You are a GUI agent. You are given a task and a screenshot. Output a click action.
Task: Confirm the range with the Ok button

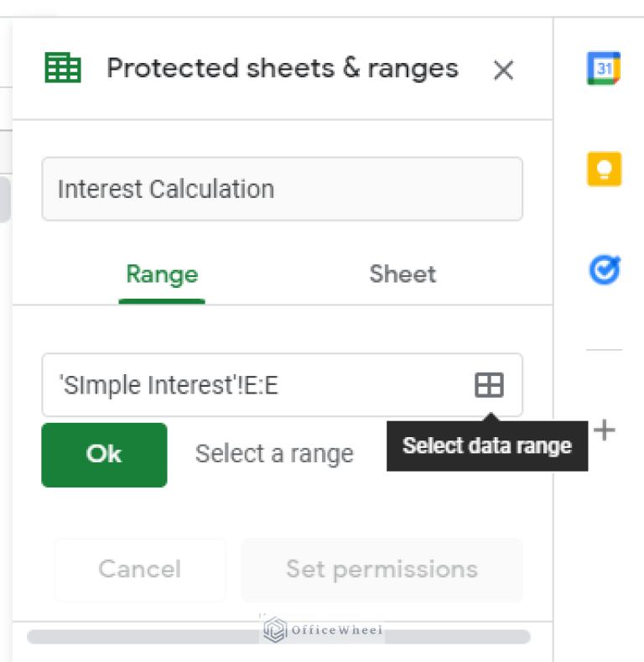(104, 455)
